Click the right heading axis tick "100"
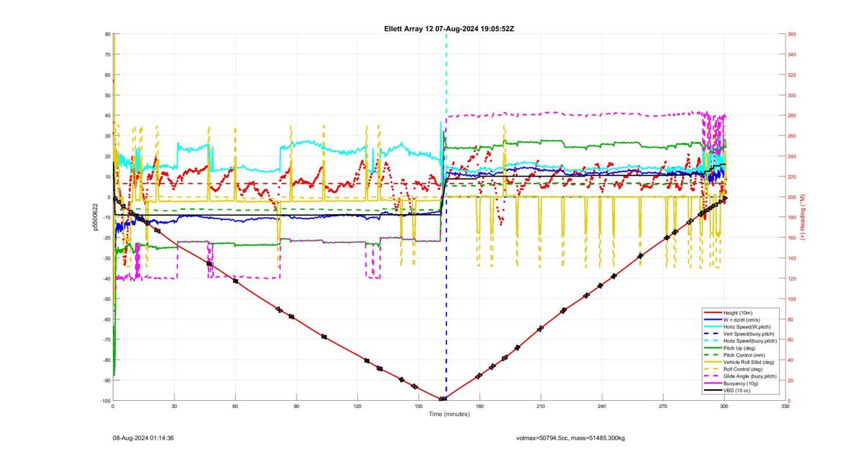 [x=792, y=299]
